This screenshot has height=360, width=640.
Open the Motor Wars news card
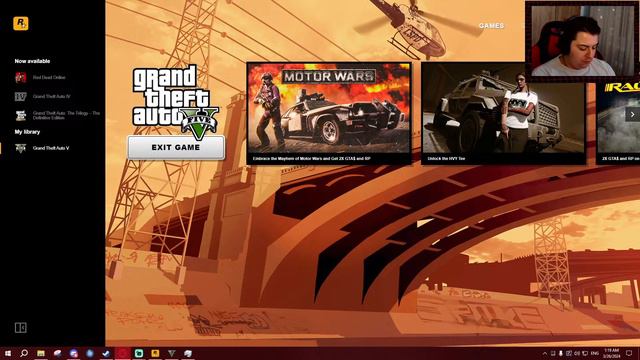click(329, 113)
